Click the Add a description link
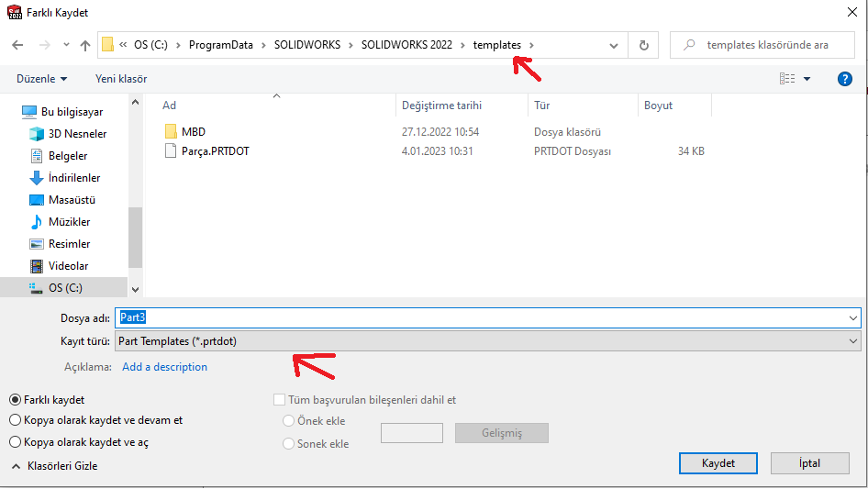The height and width of the screenshot is (489, 868). [165, 367]
